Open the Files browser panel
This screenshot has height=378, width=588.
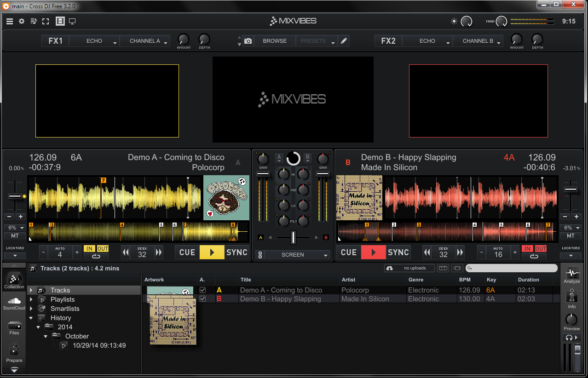tap(14, 328)
